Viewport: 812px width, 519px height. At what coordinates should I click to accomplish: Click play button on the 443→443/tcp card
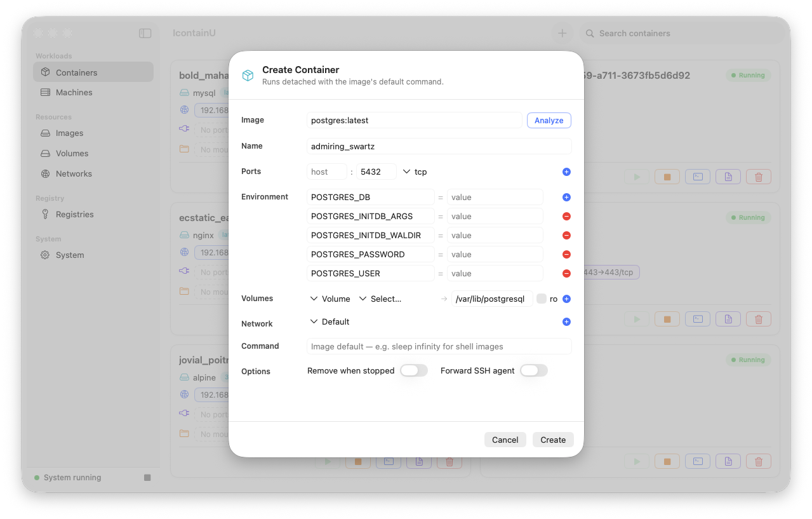click(637, 320)
